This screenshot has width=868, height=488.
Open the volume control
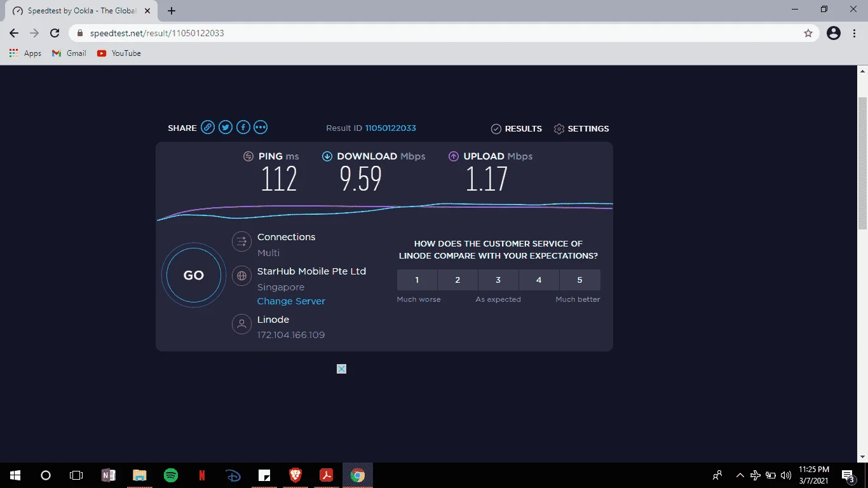[x=786, y=475]
